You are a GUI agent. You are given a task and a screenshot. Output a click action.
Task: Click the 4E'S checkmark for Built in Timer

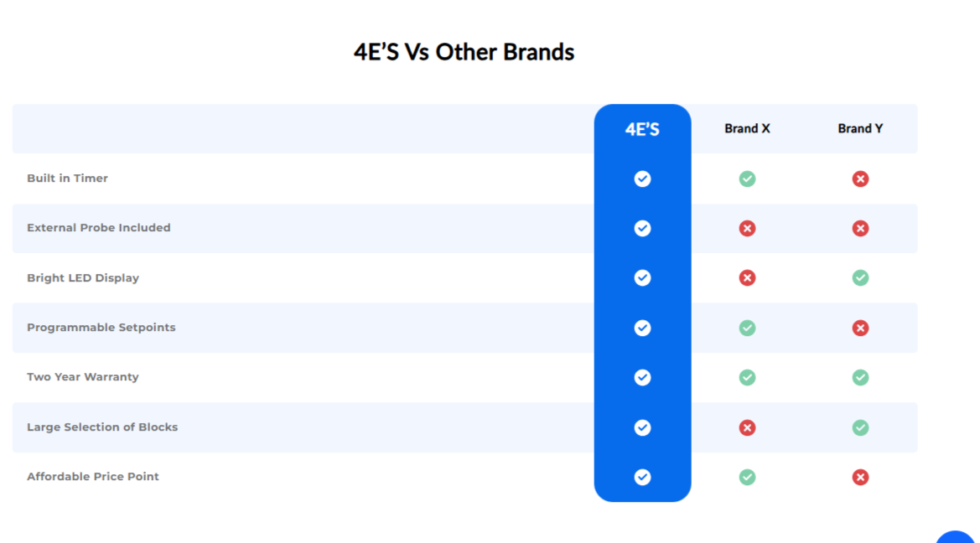pos(642,178)
